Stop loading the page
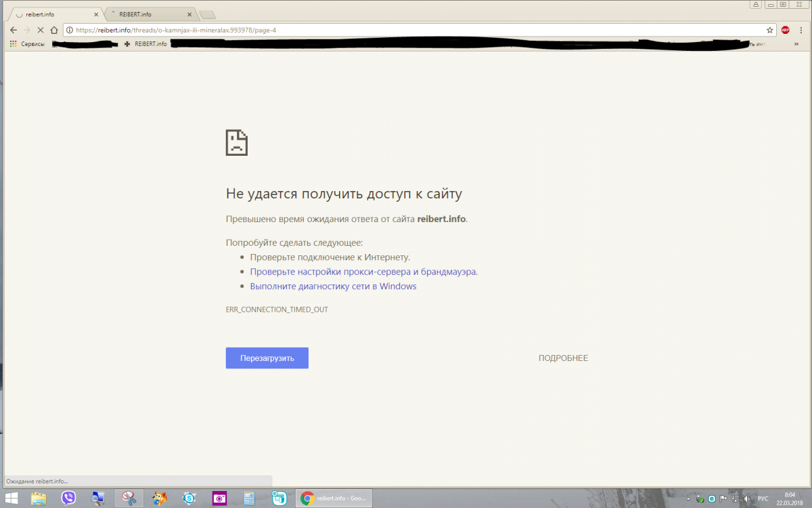Screen dimensions: 812x508 tap(41, 30)
